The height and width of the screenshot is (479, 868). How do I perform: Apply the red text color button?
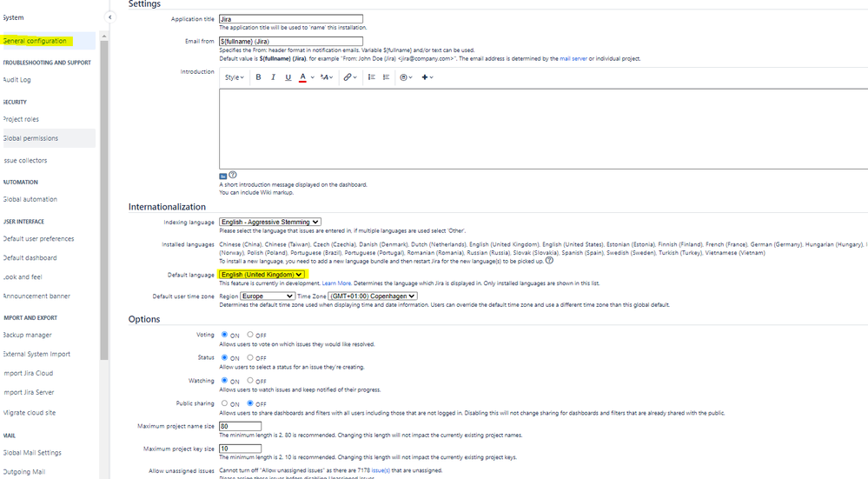(x=303, y=77)
